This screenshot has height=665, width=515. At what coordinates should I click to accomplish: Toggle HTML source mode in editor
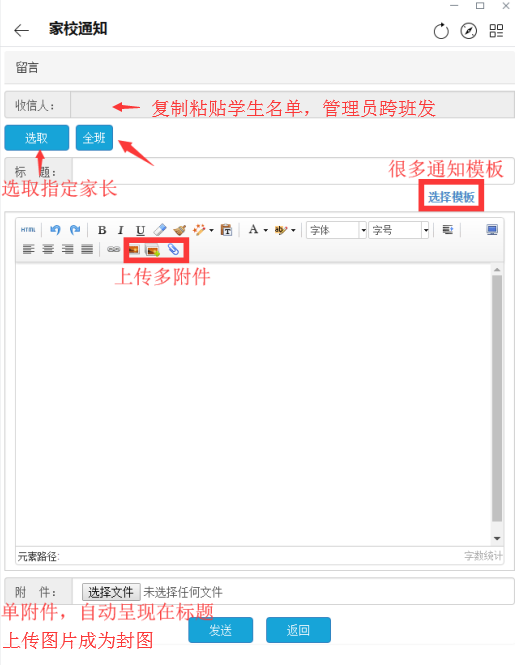click(x=28, y=230)
